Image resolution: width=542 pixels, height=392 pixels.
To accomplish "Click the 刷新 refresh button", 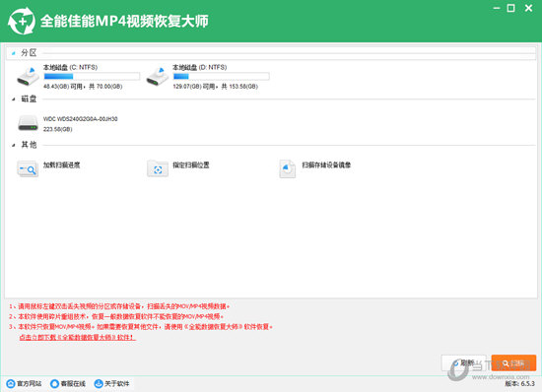I will click(464, 363).
